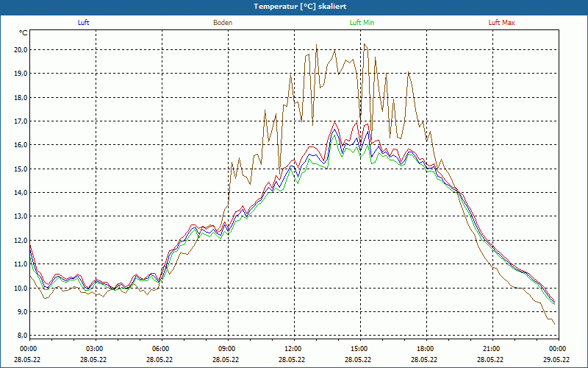Screen dimensions: 588x368
Task: Click the 18:00 time axis label
Action: 424,349
